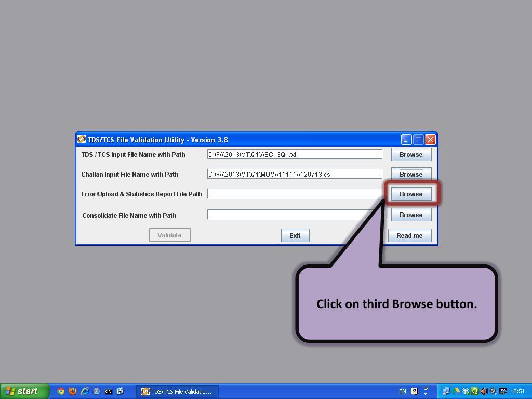This screenshot has height=399, width=532.
Task: Click the 'Error/Upload & Statistics Report File Path' label
Action: click(141, 194)
